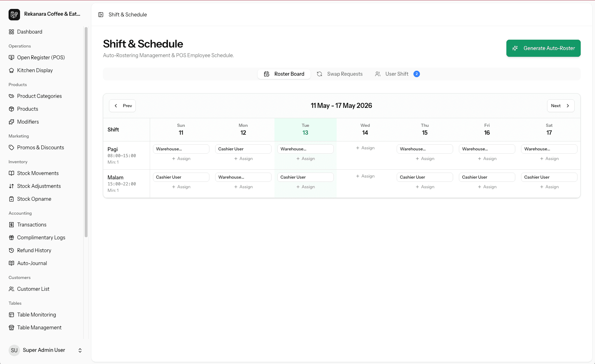Toggle the sidebar panel icon
This screenshot has width=595, height=364.
coord(101,15)
